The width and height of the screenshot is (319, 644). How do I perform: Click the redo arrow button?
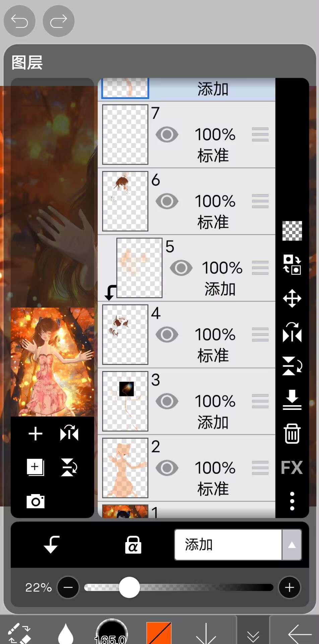coord(59,21)
